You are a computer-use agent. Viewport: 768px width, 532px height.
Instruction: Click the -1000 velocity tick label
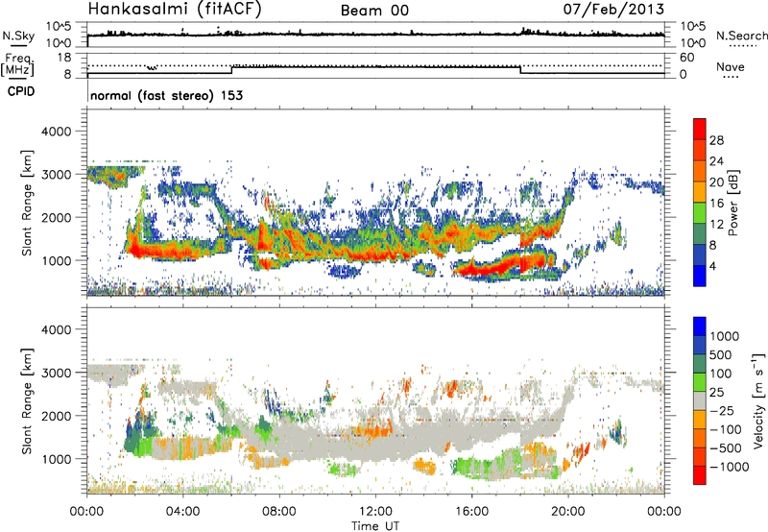(730, 467)
